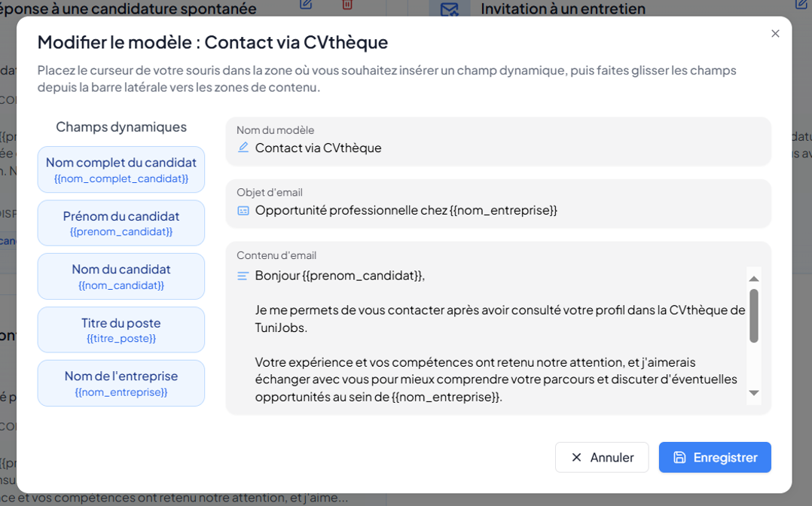Click the pencil icon beside model name
The width and height of the screenshot is (812, 506).
tap(243, 148)
